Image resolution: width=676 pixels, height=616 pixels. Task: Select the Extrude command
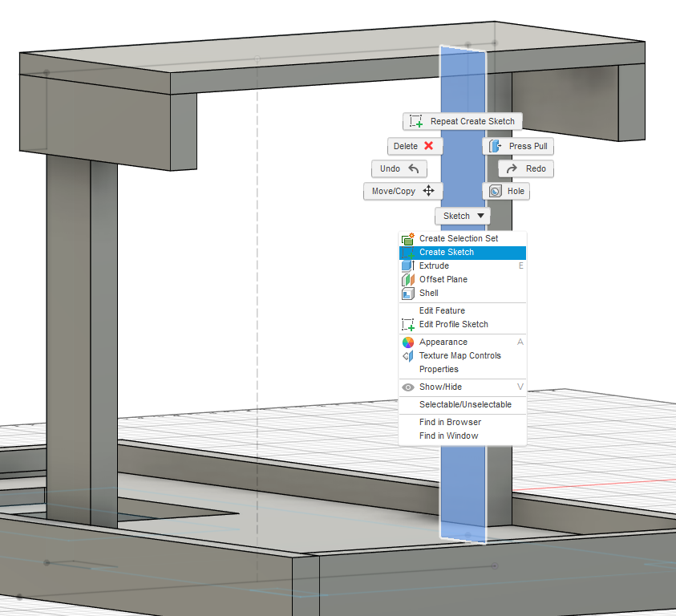pyautogui.click(x=435, y=265)
